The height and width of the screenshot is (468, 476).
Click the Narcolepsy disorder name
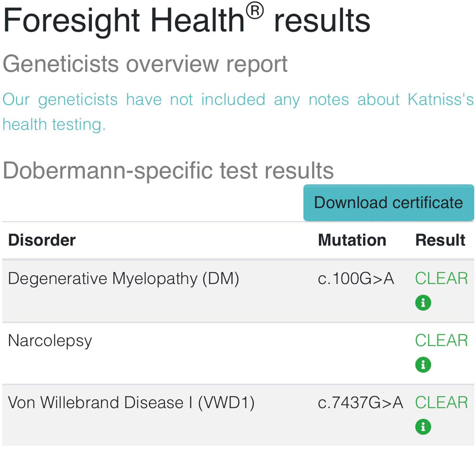(x=50, y=341)
